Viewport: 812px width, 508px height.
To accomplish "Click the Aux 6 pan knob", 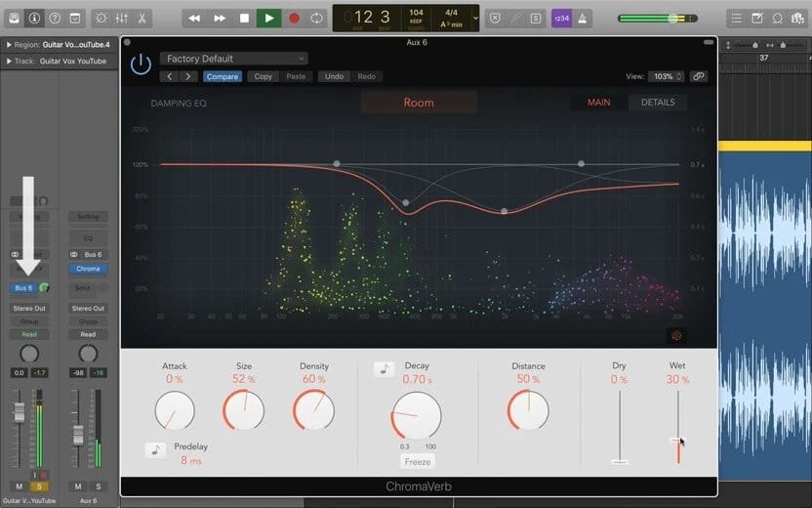I will [x=88, y=354].
